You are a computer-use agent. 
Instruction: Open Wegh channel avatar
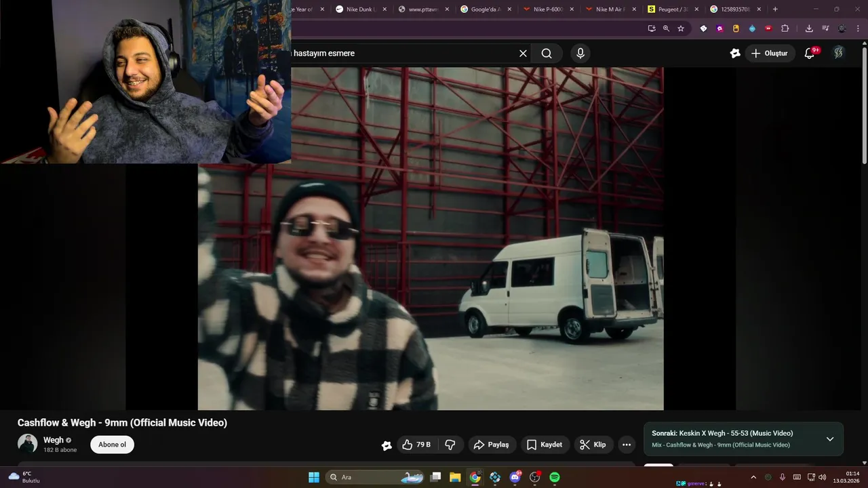27,443
